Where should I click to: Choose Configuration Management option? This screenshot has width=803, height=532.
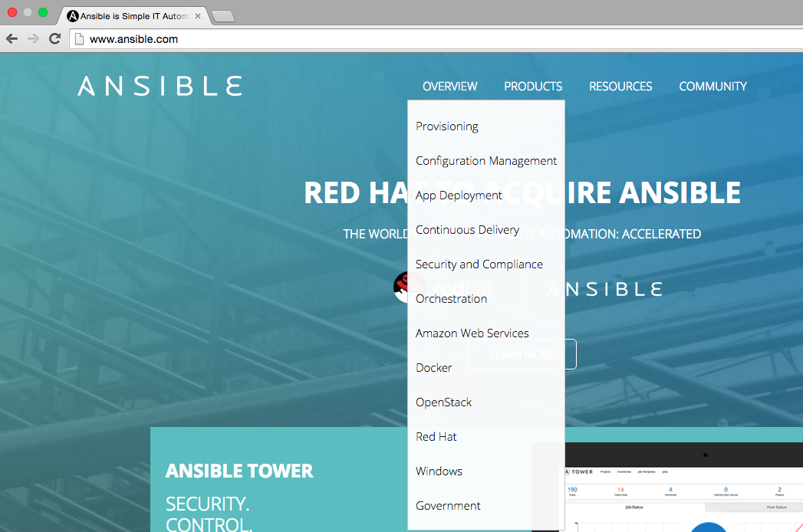coord(486,160)
